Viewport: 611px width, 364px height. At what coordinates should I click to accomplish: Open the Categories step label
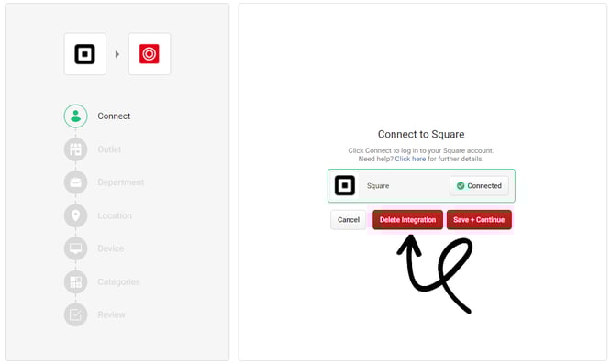118,281
